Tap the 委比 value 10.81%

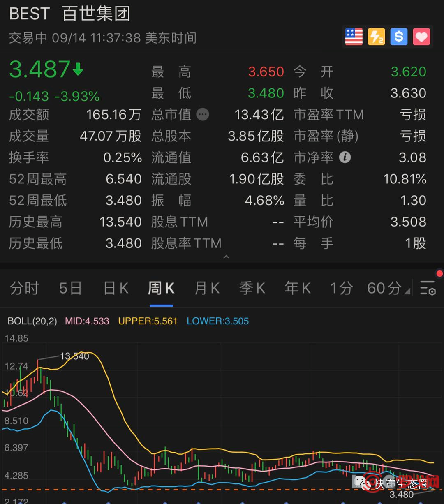[405, 179]
